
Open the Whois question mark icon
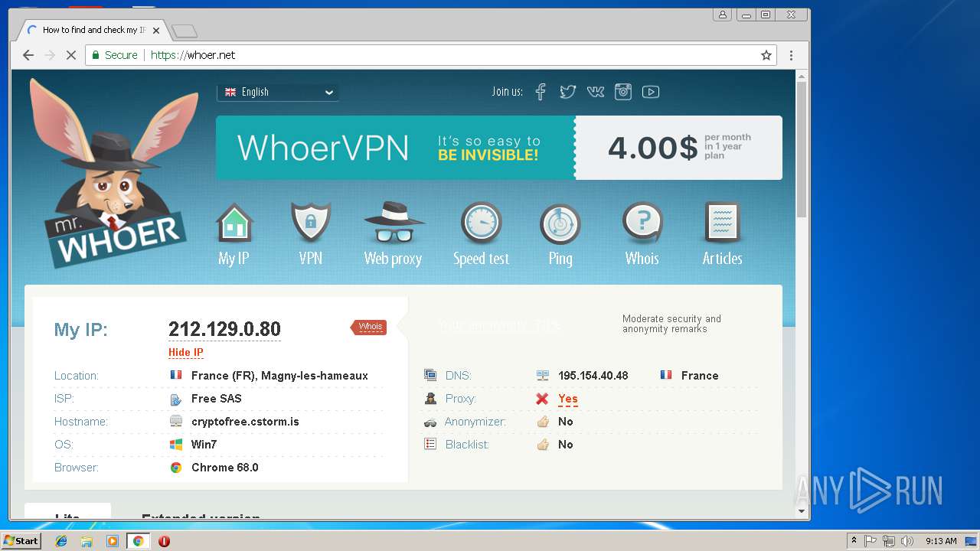(642, 223)
